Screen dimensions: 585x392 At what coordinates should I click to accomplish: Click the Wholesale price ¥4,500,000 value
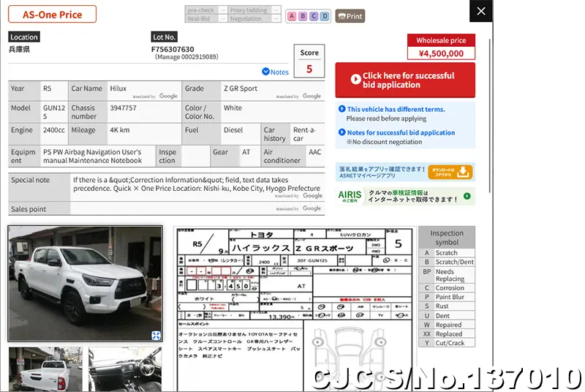(x=441, y=53)
